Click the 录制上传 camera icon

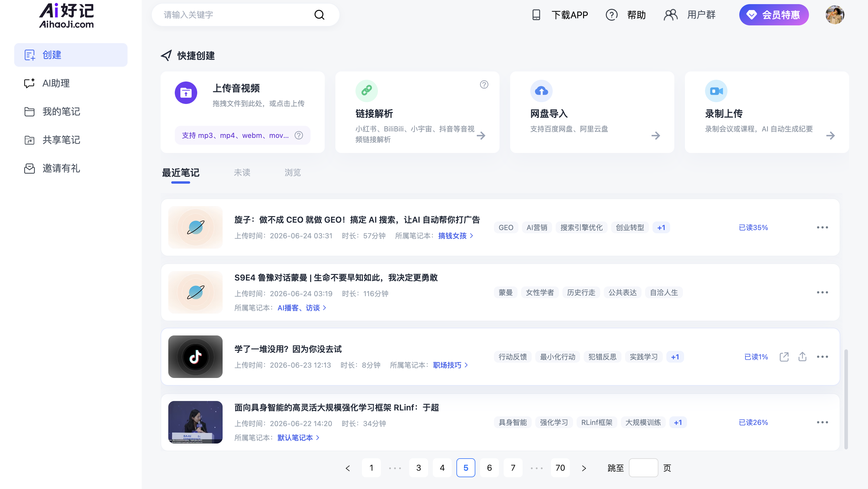716,91
